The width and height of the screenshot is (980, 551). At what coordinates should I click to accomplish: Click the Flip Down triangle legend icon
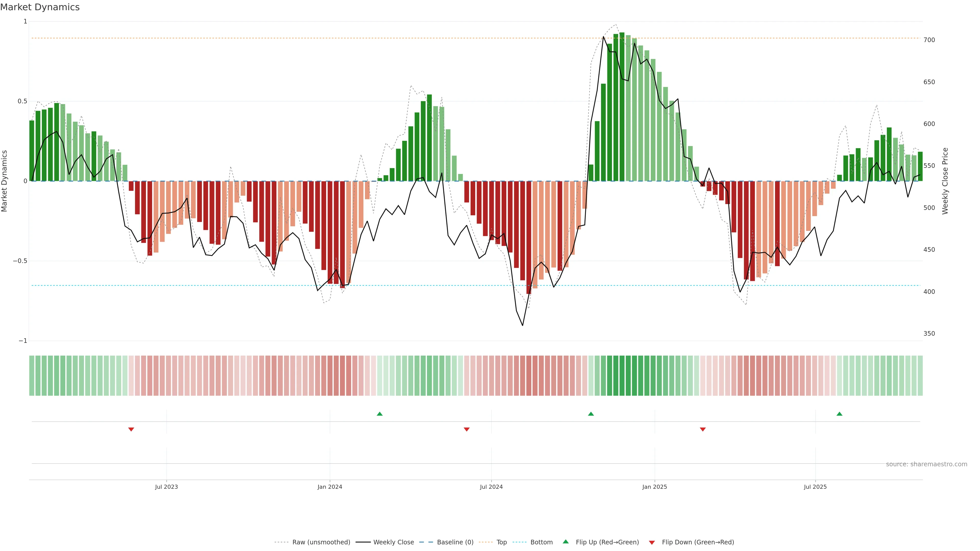tap(652, 542)
